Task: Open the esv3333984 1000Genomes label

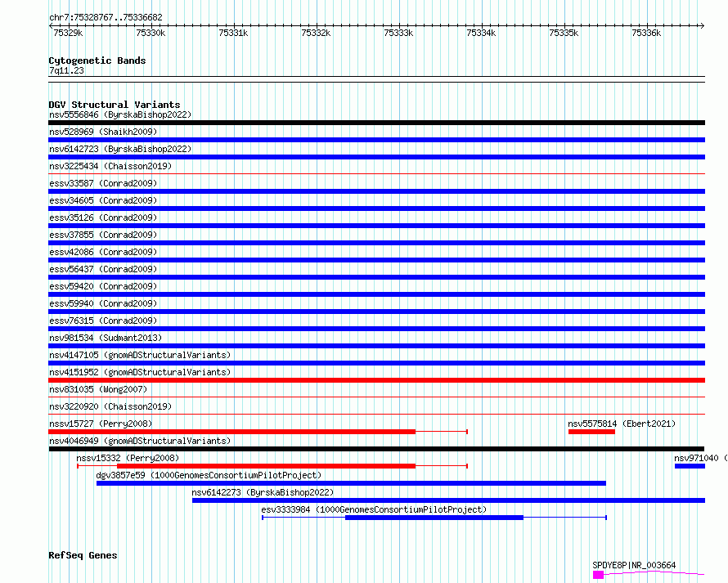Action: tap(374, 509)
